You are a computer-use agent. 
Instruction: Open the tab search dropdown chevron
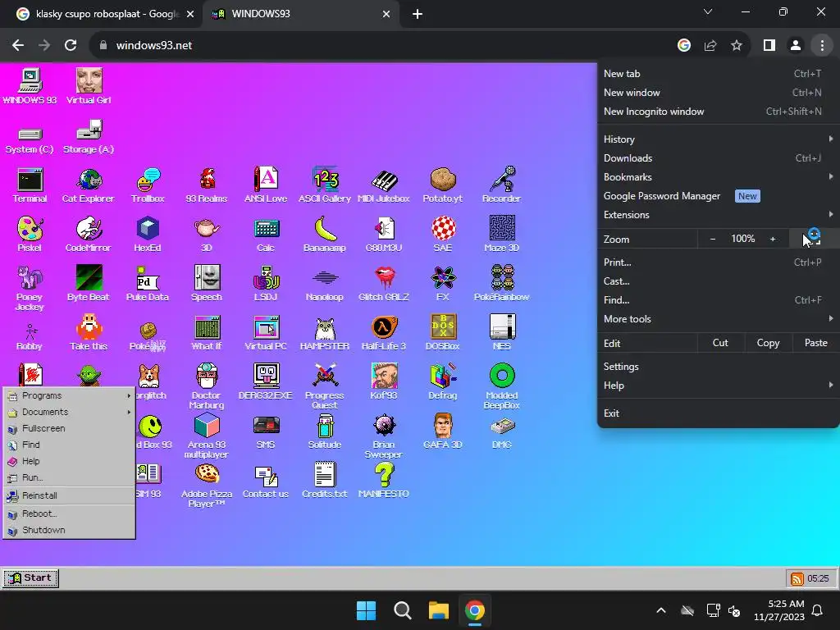click(x=708, y=11)
